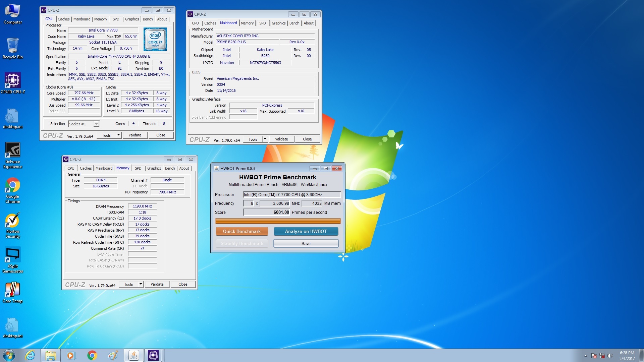This screenshot has width=644, height=362.
Task: Open network tray icon
Action: tap(602, 356)
